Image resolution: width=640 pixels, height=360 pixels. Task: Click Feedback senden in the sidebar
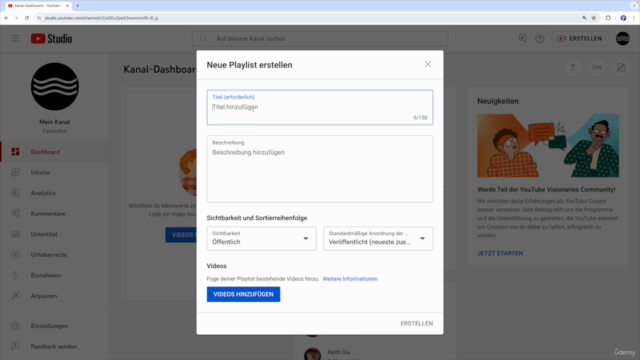[x=55, y=347]
